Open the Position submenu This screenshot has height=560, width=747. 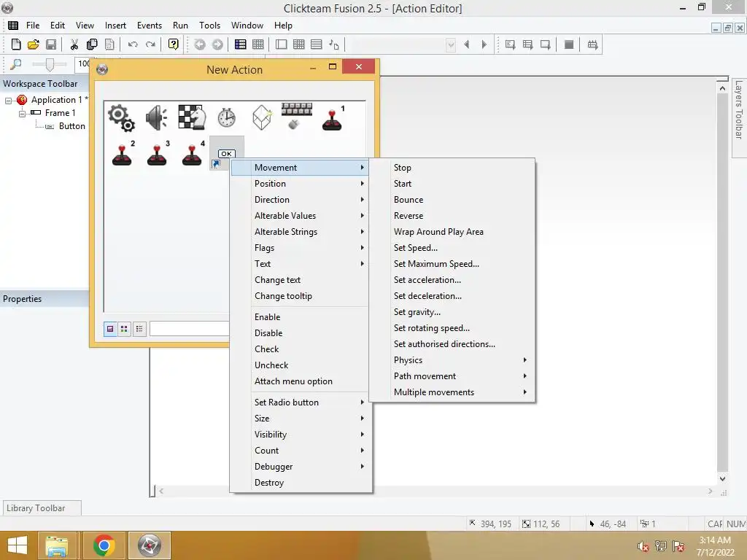(299, 184)
